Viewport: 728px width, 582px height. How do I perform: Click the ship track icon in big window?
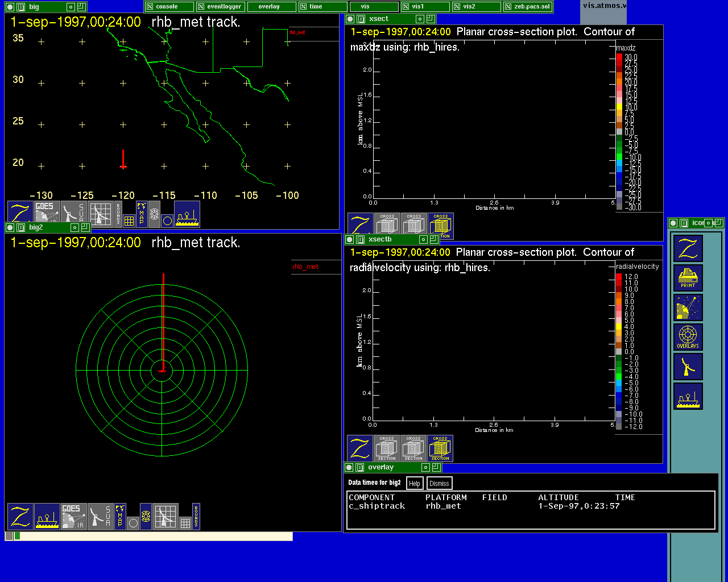click(187, 214)
